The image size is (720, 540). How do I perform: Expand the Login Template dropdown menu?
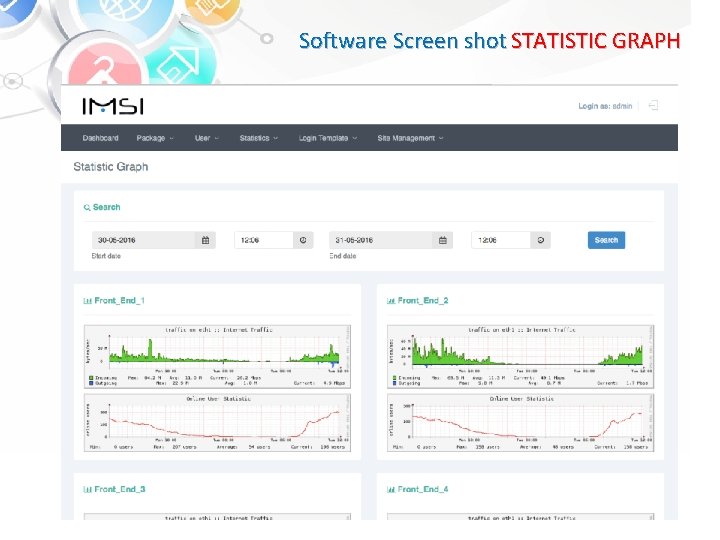point(328,138)
